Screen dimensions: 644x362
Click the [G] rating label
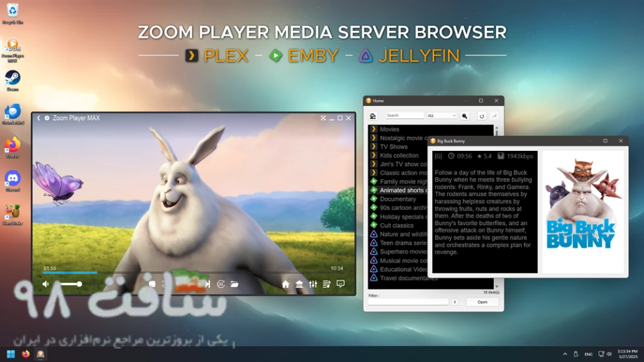(438, 156)
